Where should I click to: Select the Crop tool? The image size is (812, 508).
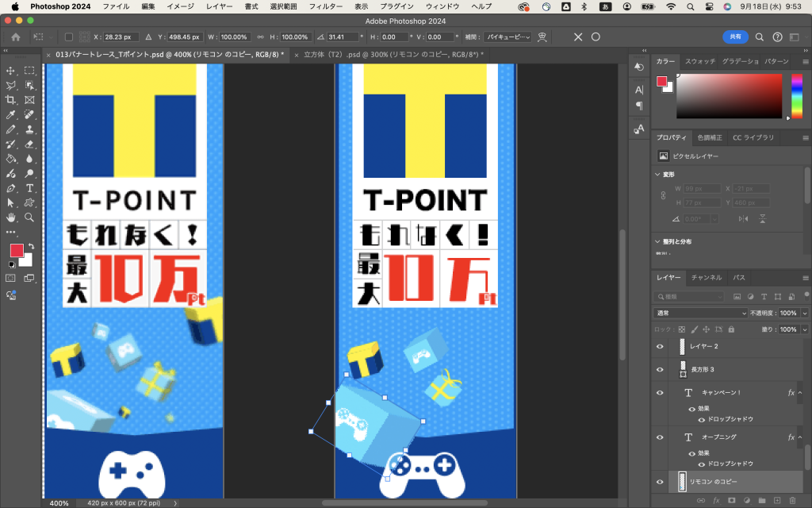11,100
